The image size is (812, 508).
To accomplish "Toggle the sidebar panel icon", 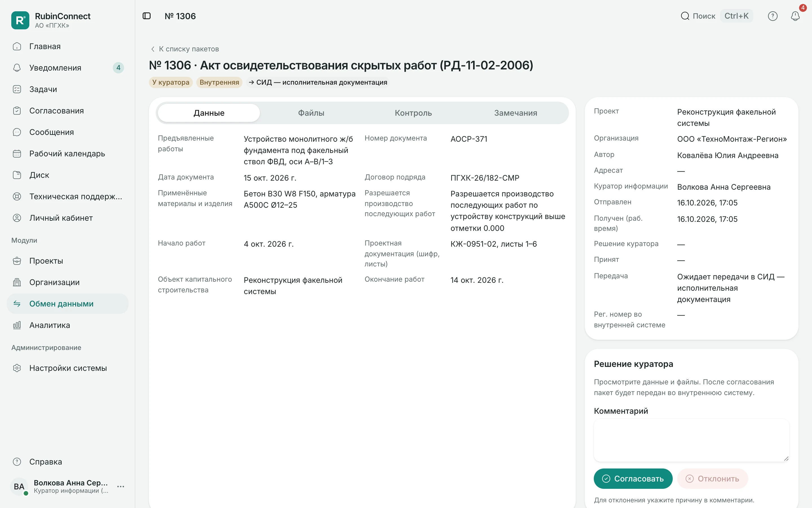I will coord(147,16).
